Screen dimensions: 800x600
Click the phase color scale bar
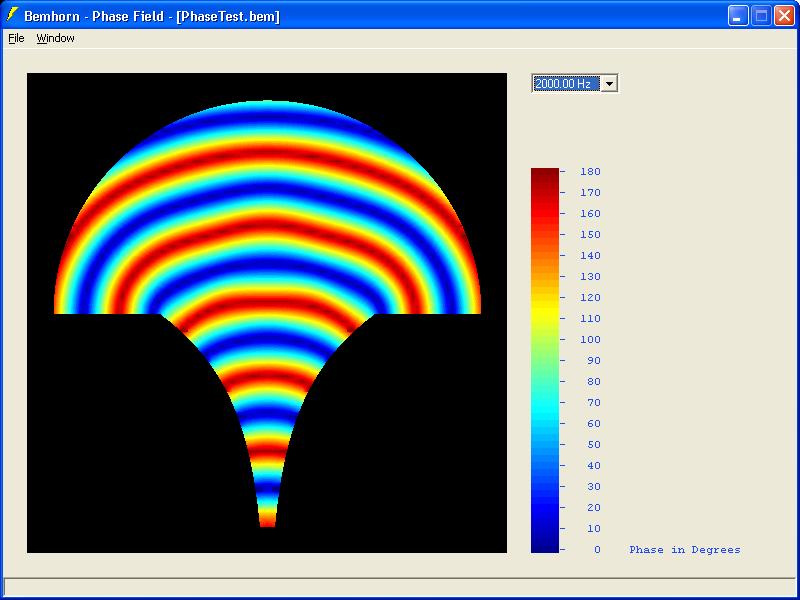pos(544,360)
